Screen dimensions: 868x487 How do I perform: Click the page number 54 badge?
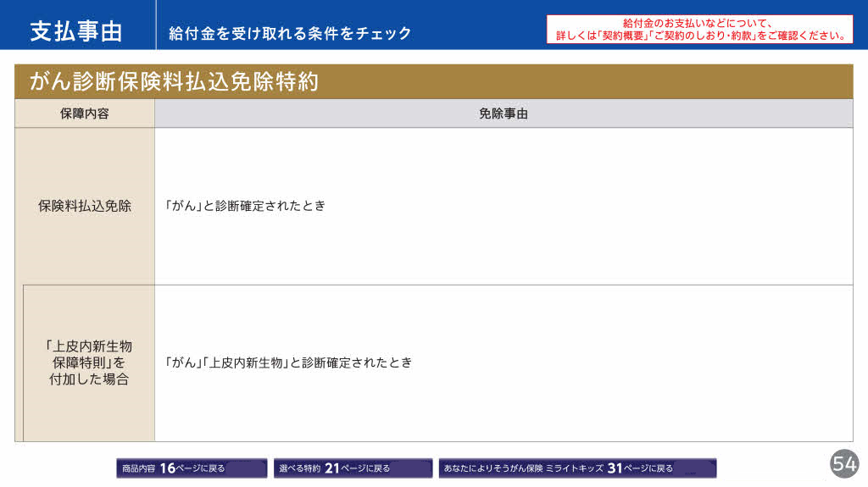pyautogui.click(x=844, y=463)
